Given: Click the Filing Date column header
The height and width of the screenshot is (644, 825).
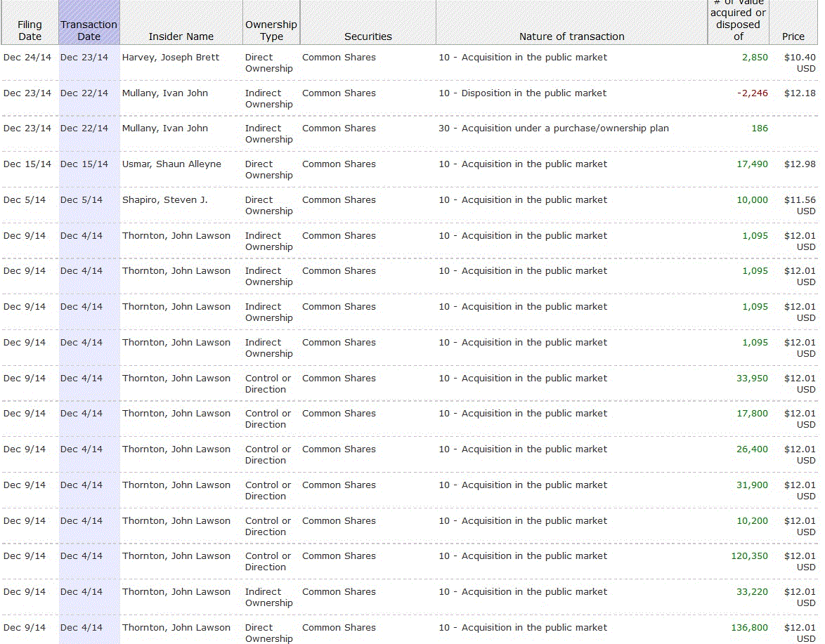Looking at the screenshot, I should pyautogui.click(x=30, y=30).
